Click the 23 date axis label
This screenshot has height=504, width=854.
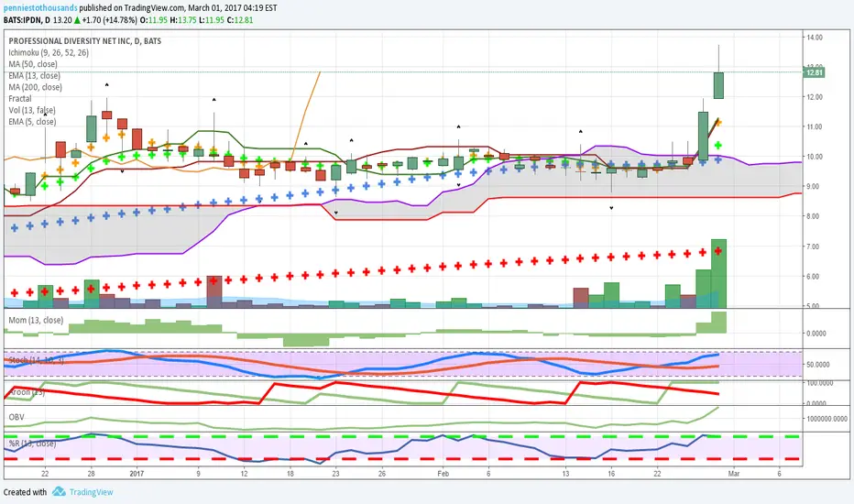(336, 474)
